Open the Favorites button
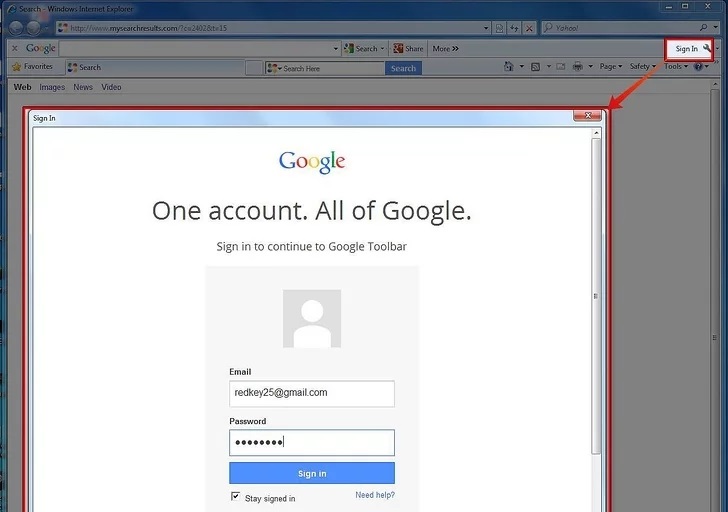The height and width of the screenshot is (512, 728). point(32,67)
